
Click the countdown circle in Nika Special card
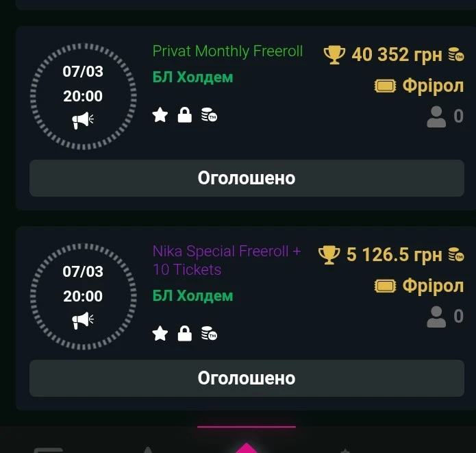83,295
